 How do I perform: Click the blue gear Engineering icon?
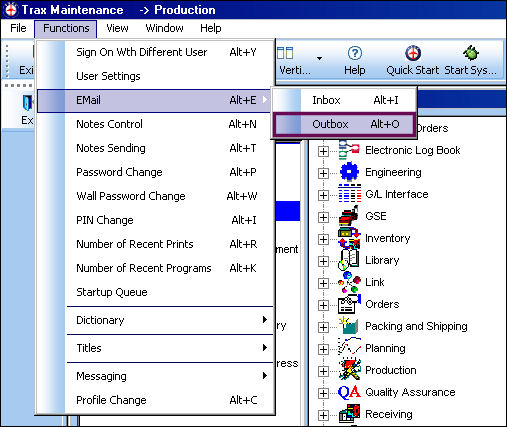(x=349, y=172)
